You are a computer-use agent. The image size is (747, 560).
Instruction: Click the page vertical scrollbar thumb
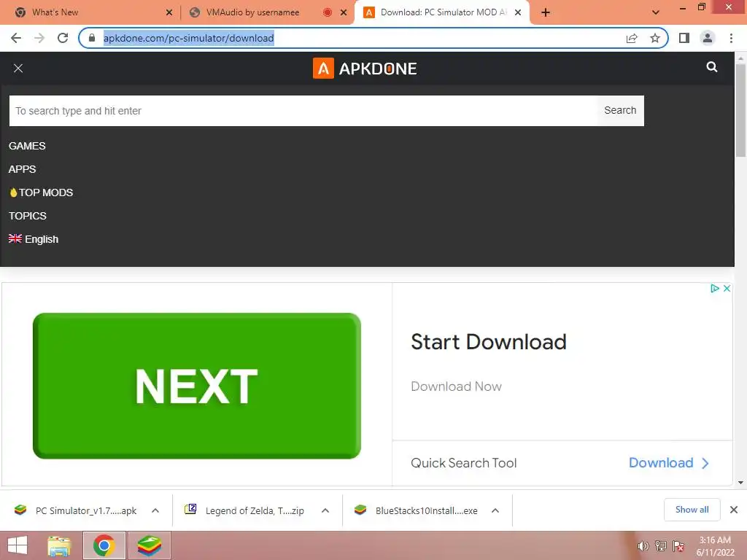[x=740, y=110]
